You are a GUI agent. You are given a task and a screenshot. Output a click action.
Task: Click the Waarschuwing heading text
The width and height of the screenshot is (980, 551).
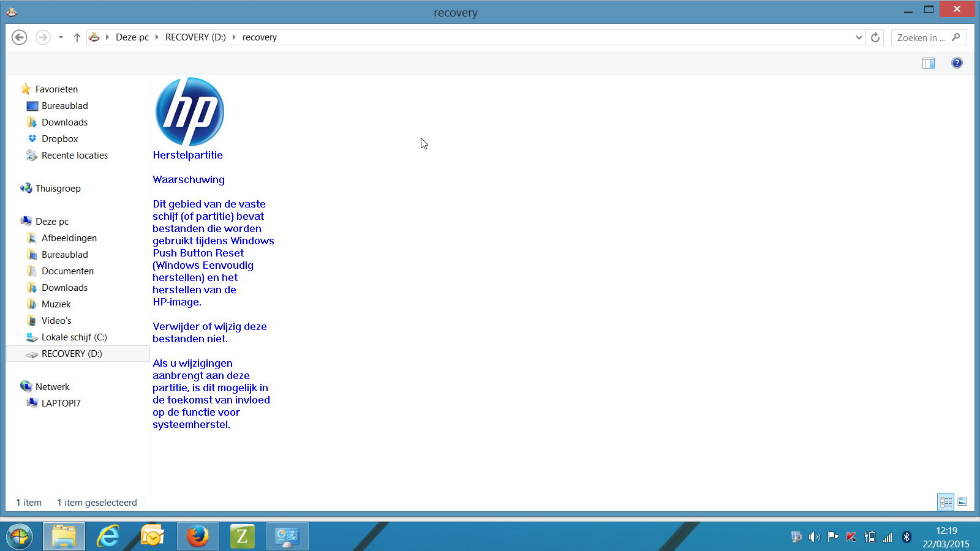[189, 180]
